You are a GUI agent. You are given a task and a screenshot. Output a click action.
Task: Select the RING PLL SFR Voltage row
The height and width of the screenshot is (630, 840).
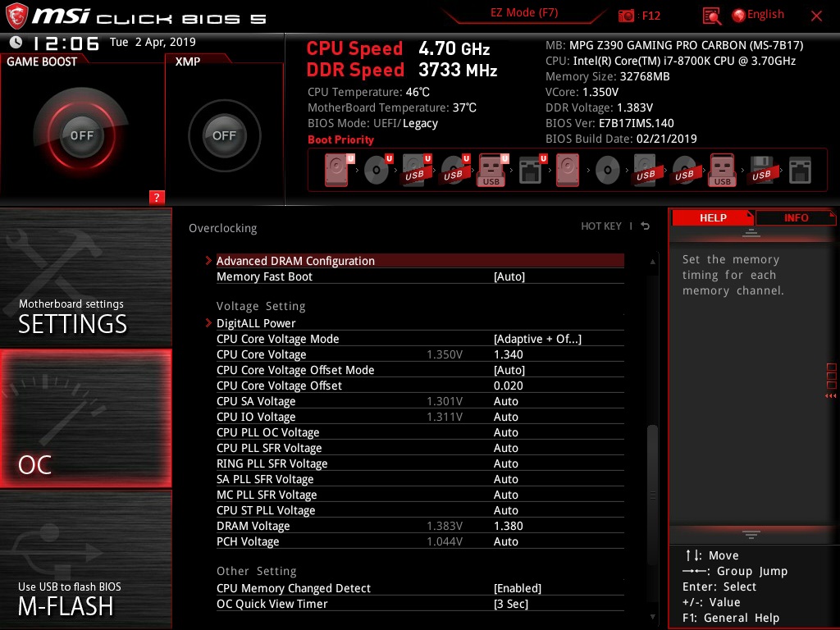click(420, 463)
